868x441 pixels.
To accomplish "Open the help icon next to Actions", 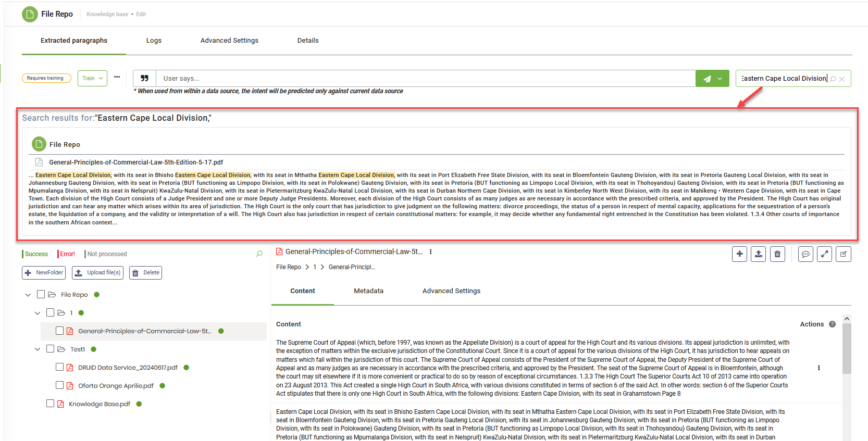I will click(x=832, y=324).
